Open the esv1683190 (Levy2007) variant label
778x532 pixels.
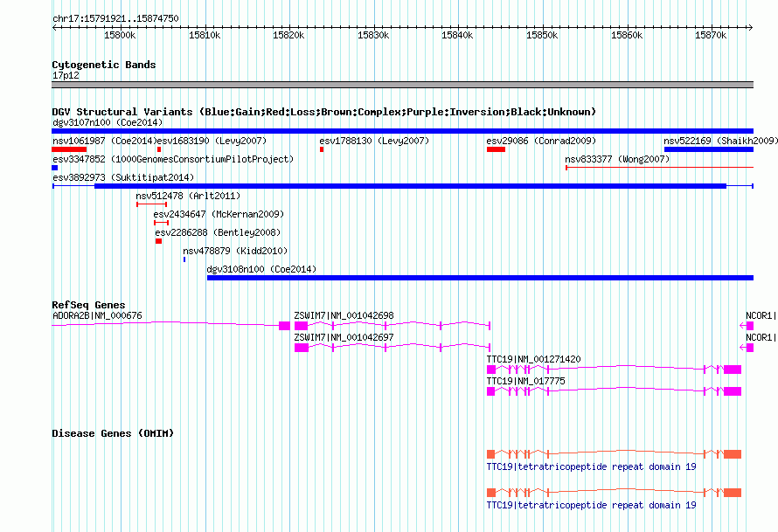coord(212,141)
